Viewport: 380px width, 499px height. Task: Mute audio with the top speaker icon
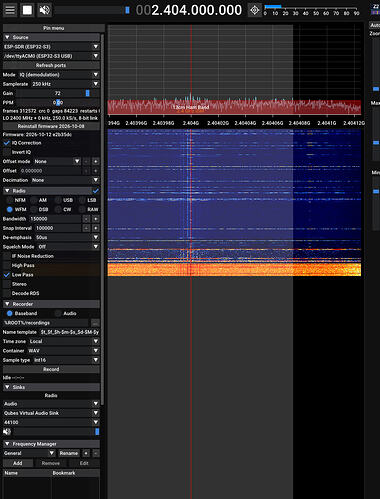[x=44, y=10]
